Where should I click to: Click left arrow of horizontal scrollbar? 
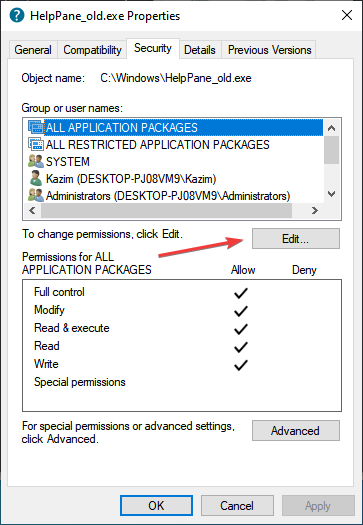[x=32, y=211]
